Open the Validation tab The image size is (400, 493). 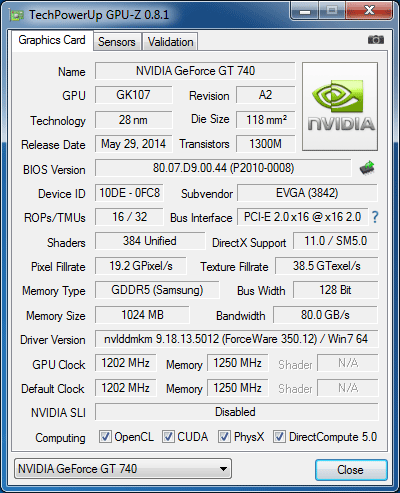170,42
